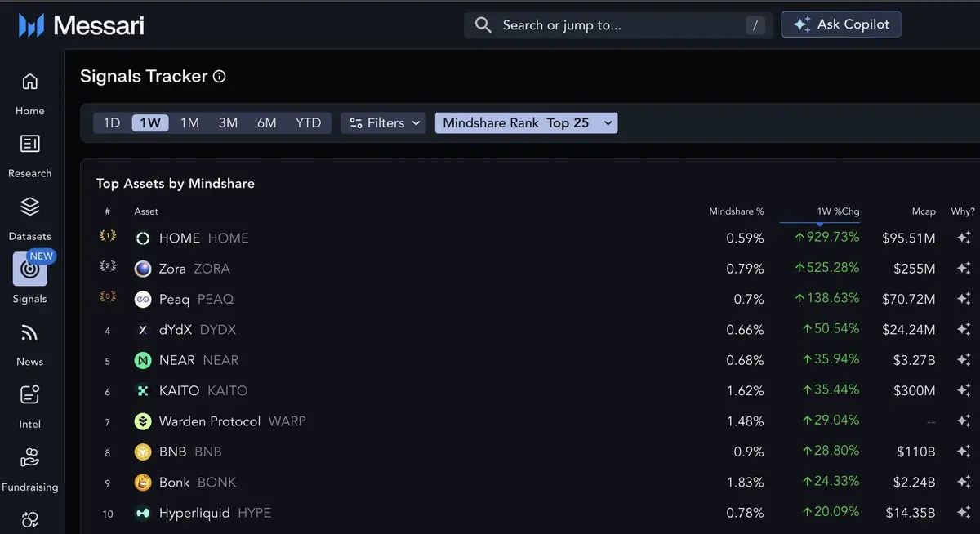Click the info icon beside Signals Tracker
Viewport: 980px width, 534px height.
pos(219,77)
